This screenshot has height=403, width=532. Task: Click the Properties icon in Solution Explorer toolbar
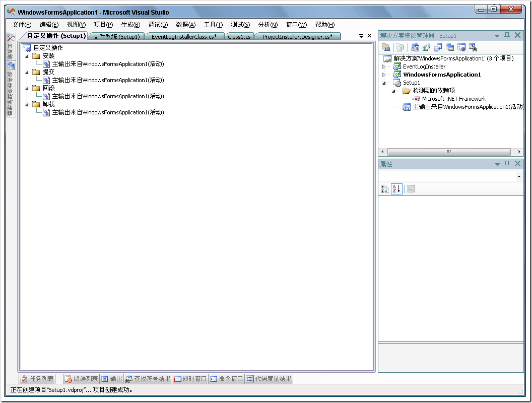click(x=386, y=47)
